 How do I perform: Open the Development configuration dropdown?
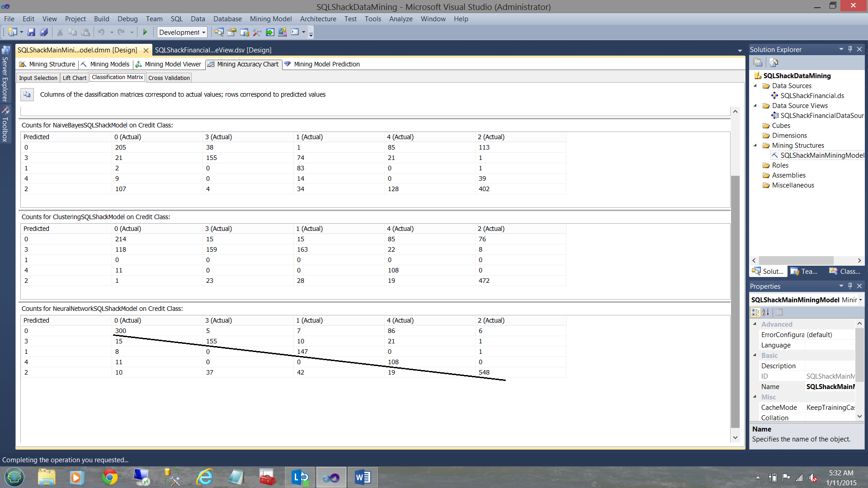182,32
